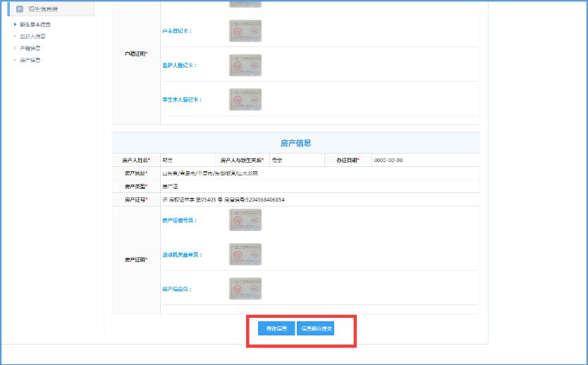Open 房产信息 in the sidebar
588x365 pixels.
pyautogui.click(x=30, y=60)
